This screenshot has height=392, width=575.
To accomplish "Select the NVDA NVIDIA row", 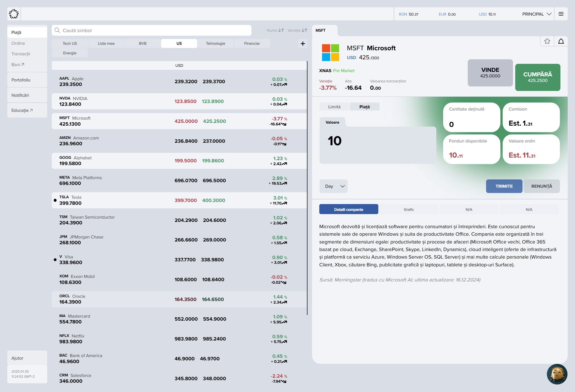I will pyautogui.click(x=179, y=101).
